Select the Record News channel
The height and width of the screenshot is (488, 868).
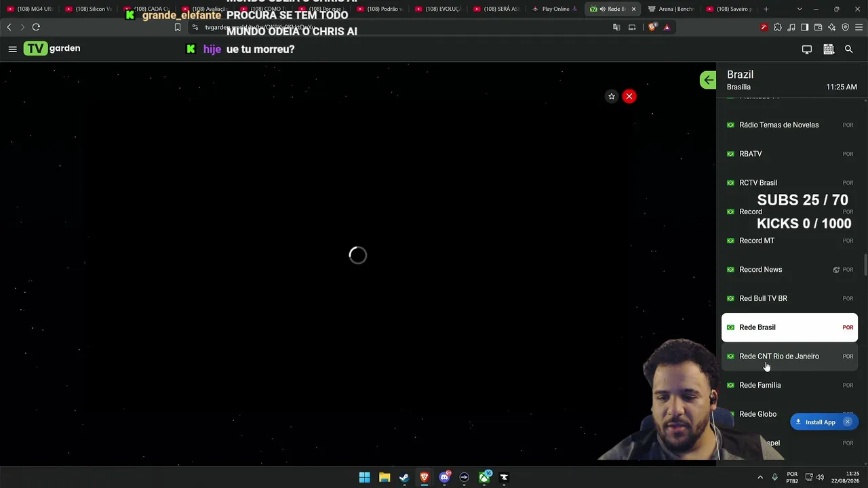point(789,270)
